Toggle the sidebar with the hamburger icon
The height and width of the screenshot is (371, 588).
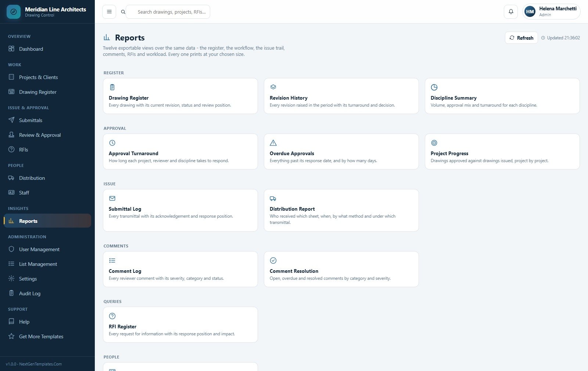tap(109, 12)
